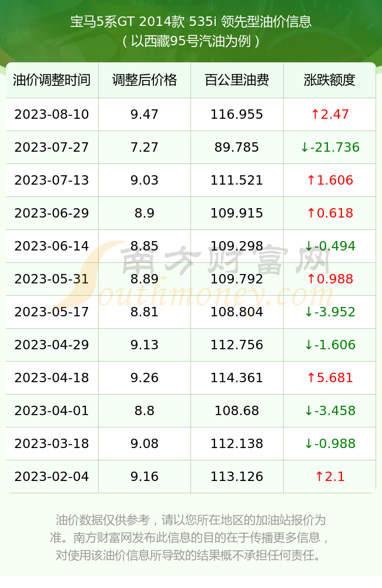The image size is (382, 588).
Task: Click the fuel cost value 89.785
Action: pyautogui.click(x=237, y=148)
